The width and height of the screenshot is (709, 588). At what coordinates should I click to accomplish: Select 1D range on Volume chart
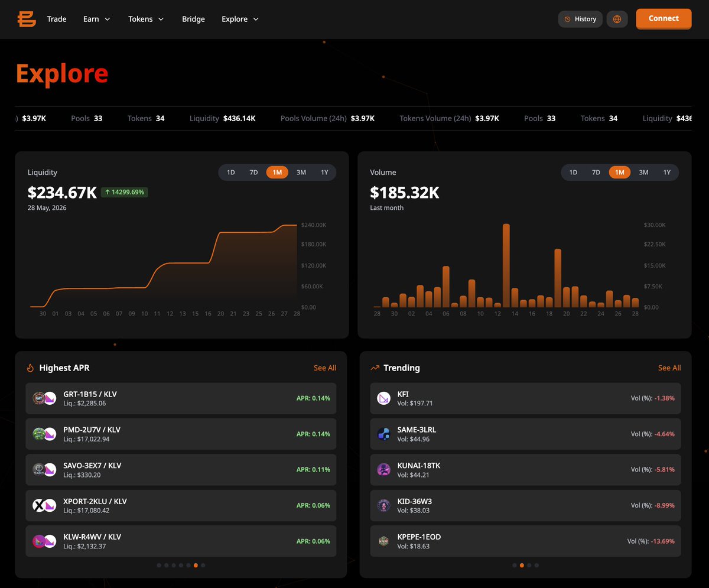tap(573, 173)
